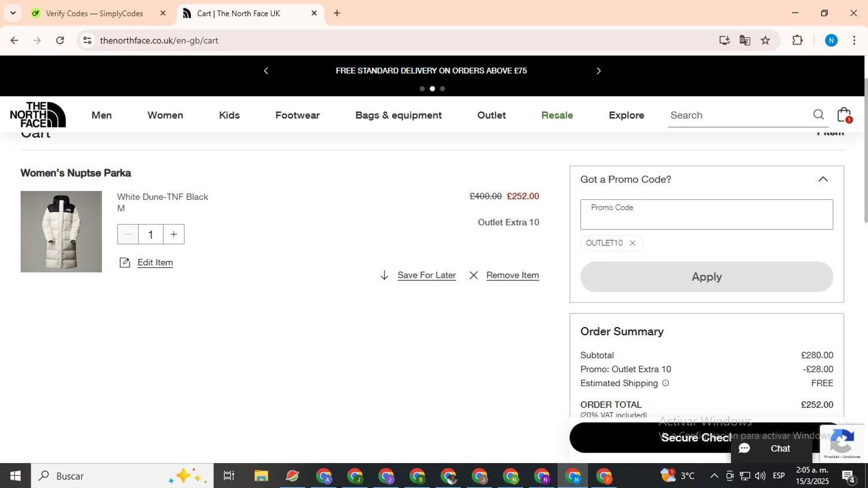Click the Save For Later arrow icon
Image resolution: width=868 pixels, height=488 pixels.
click(x=384, y=276)
